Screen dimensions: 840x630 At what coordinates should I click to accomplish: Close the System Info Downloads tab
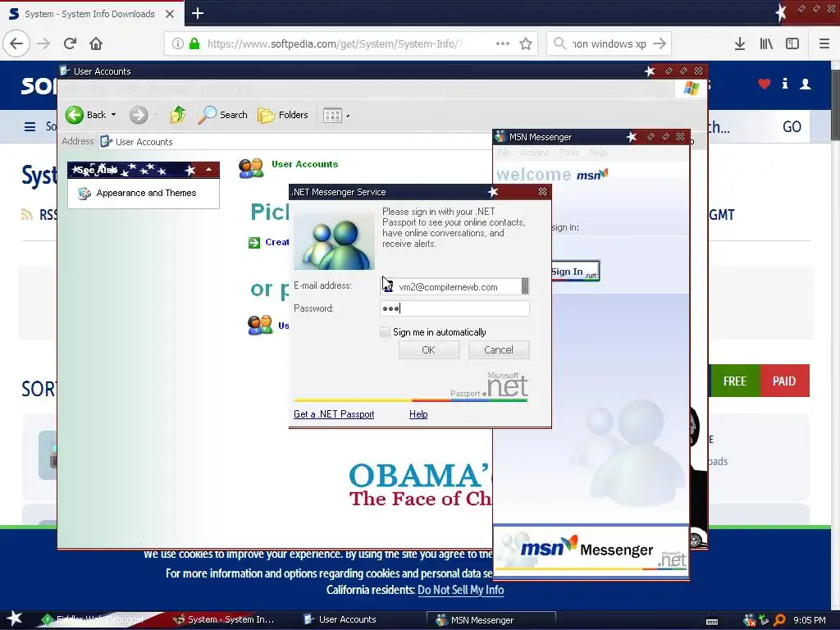(x=170, y=14)
